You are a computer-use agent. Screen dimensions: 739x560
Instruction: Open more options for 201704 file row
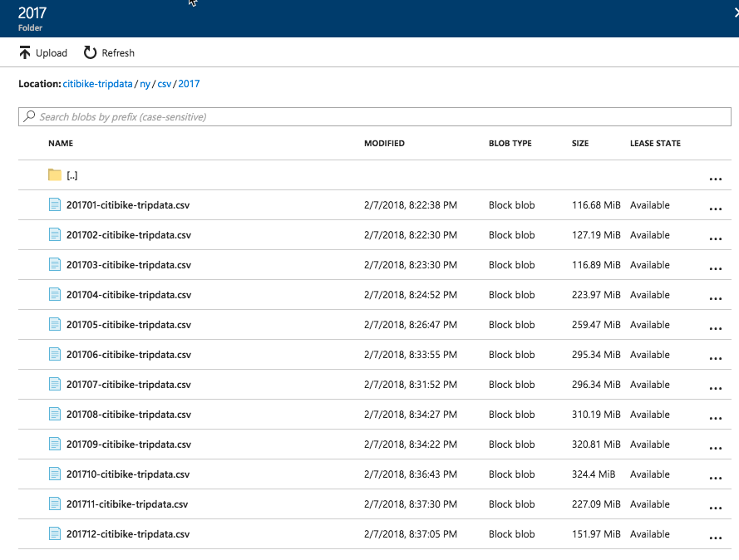coord(716,298)
